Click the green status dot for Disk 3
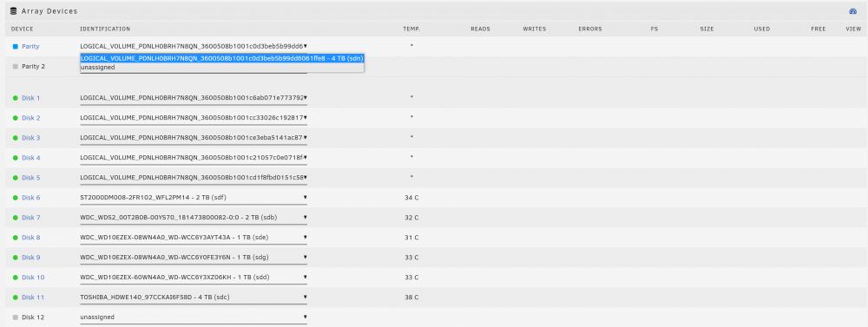This screenshot has width=868, height=327. (16, 138)
